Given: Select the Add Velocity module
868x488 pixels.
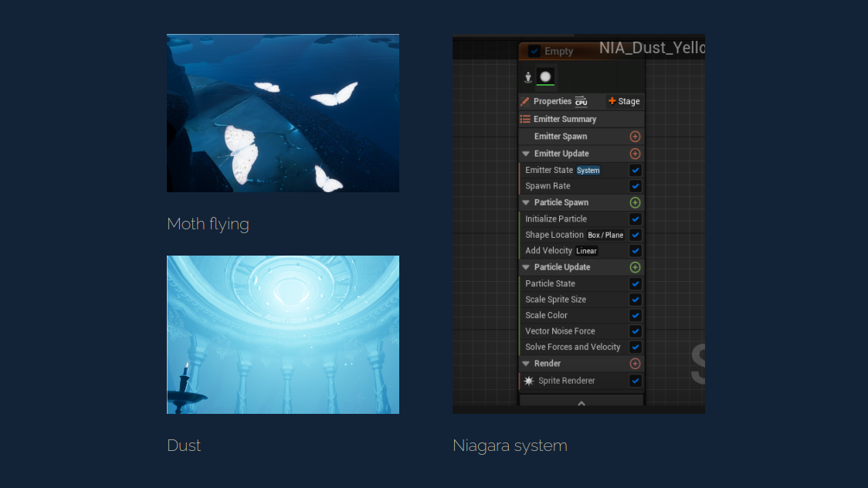Looking at the screenshot, I should pos(581,251).
